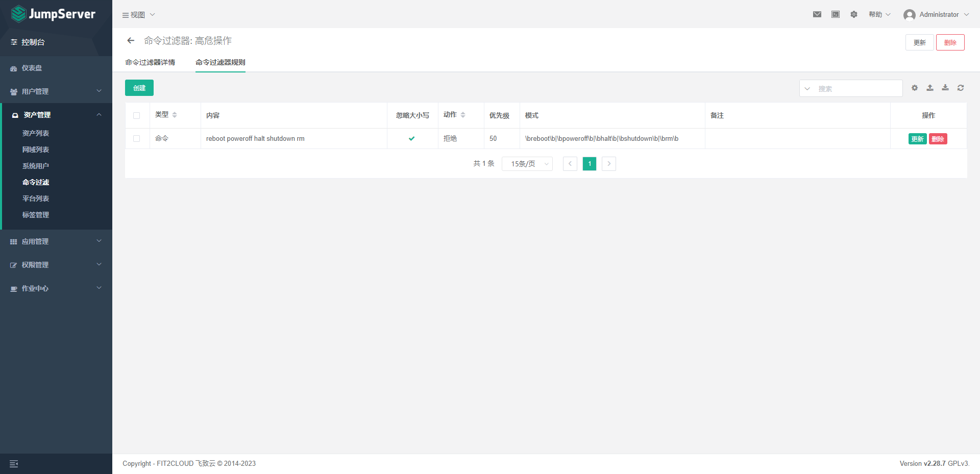Click the top-right 删除 button
This screenshot has height=474, width=980.
tap(950, 42)
